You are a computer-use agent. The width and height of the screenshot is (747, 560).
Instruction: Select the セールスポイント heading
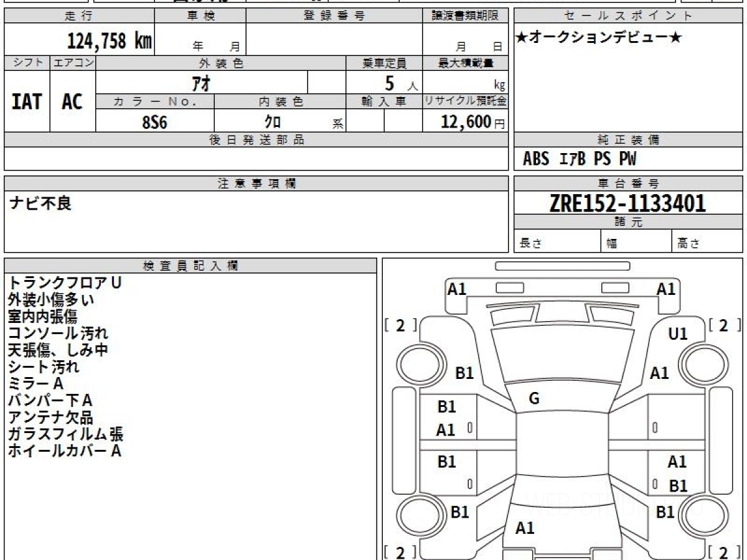click(628, 16)
